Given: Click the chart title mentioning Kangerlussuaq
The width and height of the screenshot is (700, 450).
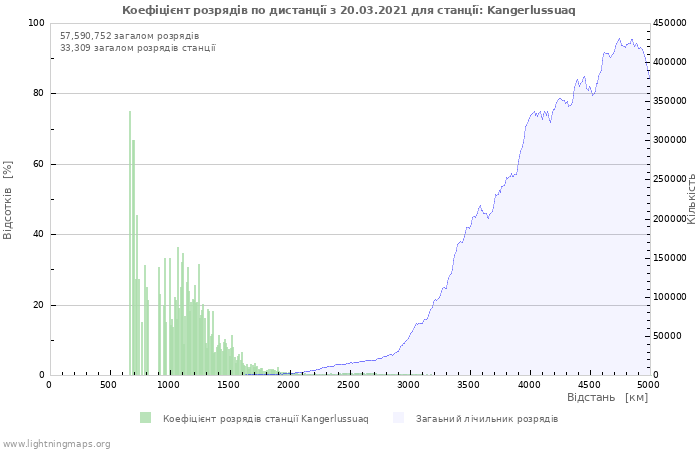Looking at the screenshot, I should coord(349,10).
